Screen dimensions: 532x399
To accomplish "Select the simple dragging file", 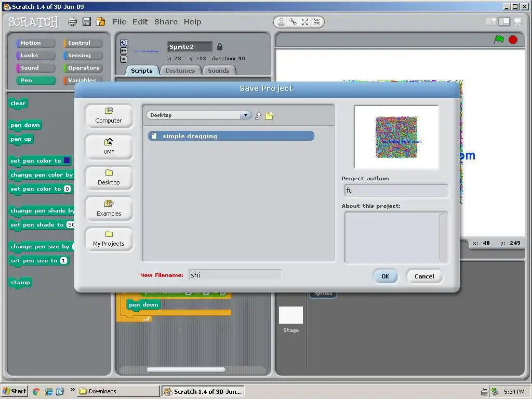I will coord(231,136).
